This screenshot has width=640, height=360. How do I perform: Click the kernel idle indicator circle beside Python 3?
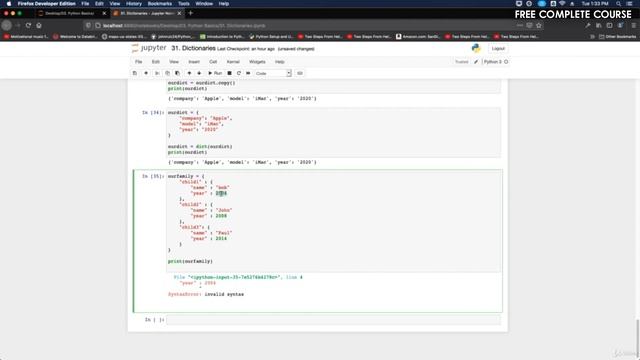pyautogui.click(x=506, y=62)
